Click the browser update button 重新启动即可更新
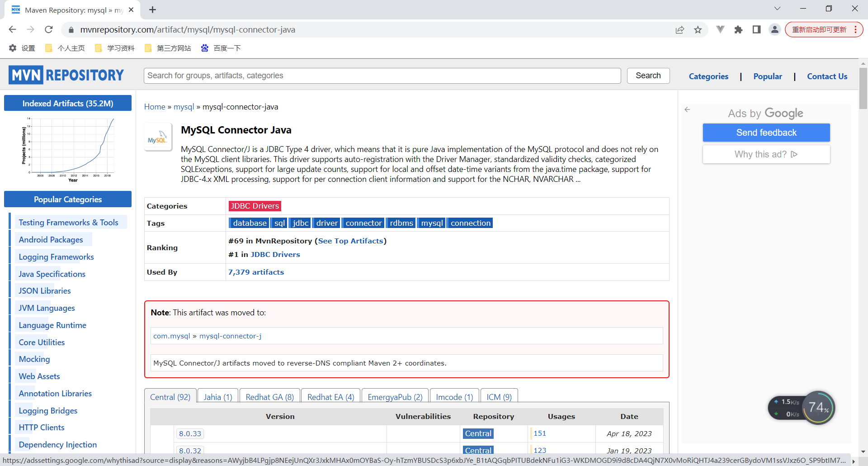The width and height of the screenshot is (868, 466). coord(824,30)
